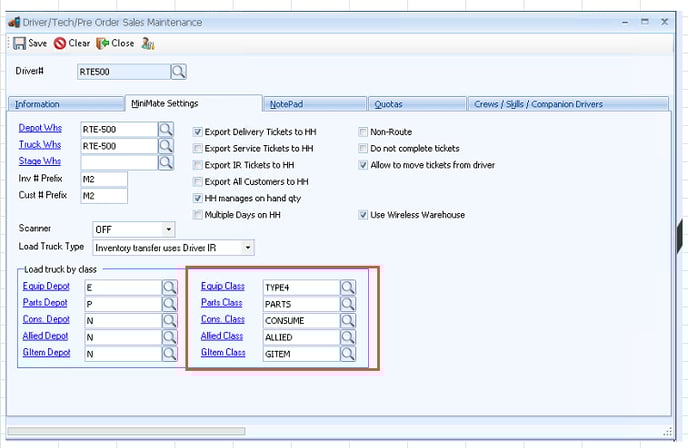This screenshot has height=448, width=688.
Task: Click the horizontal scrollbar at bottom
Action: pyautogui.click(x=126, y=431)
